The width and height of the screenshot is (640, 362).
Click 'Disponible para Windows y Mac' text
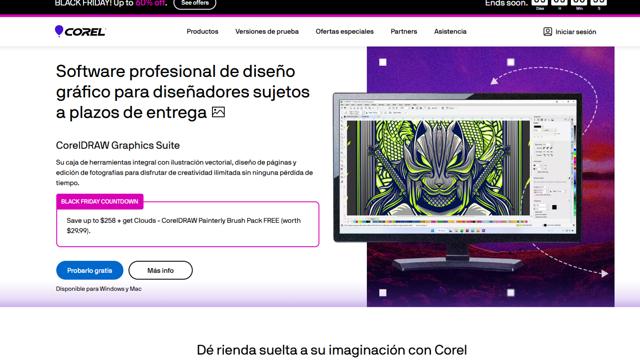point(99,289)
